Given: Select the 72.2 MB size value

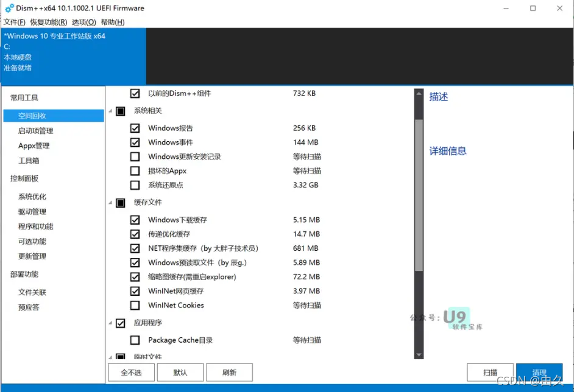Looking at the screenshot, I should coord(306,277).
